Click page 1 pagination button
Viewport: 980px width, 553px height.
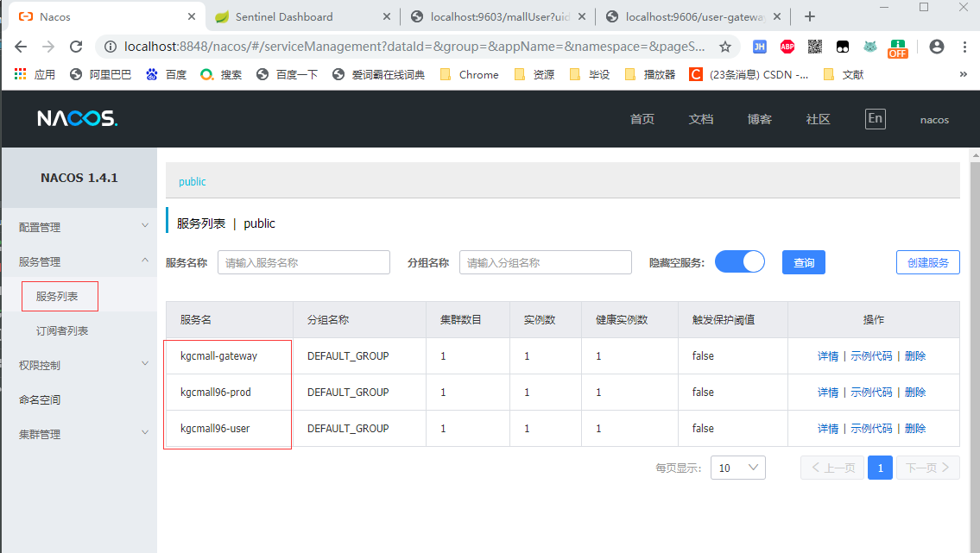pyautogui.click(x=880, y=468)
